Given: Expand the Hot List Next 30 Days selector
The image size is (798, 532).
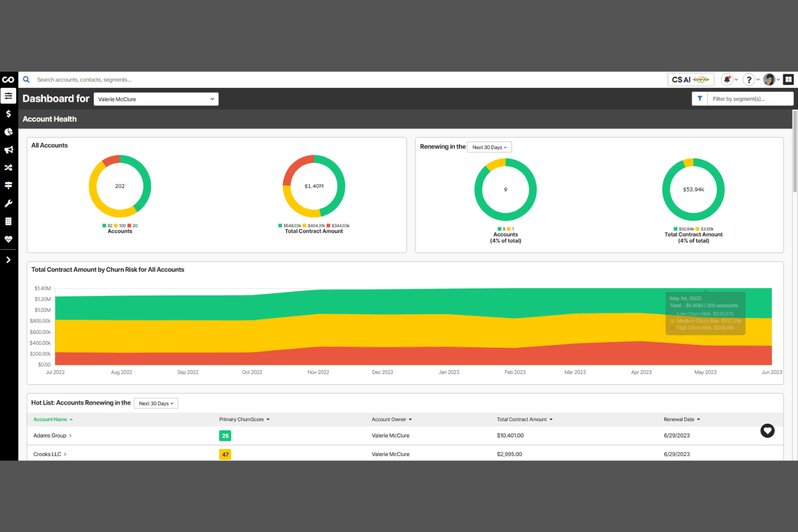Looking at the screenshot, I should (x=156, y=403).
